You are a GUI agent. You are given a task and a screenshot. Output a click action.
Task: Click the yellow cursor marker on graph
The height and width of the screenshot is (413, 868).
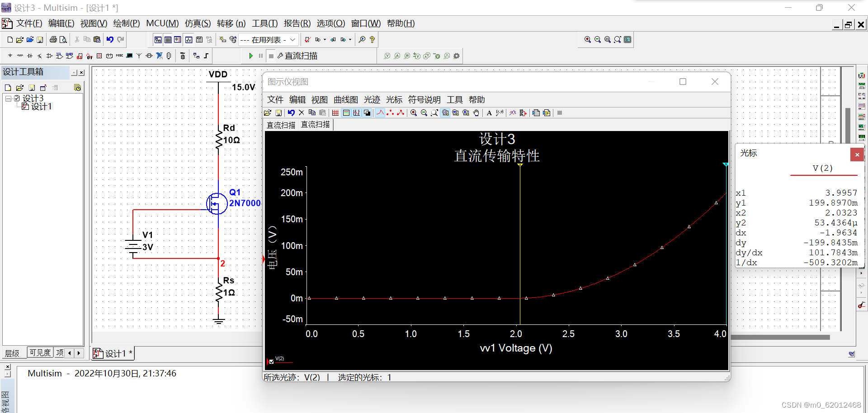tap(520, 165)
